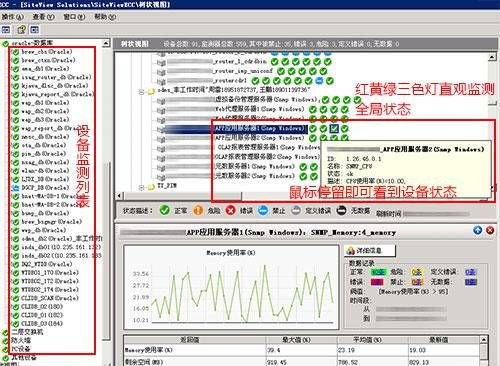Select wap_db1 (Oracle) in the device list
500x366 pixels.
point(45,103)
